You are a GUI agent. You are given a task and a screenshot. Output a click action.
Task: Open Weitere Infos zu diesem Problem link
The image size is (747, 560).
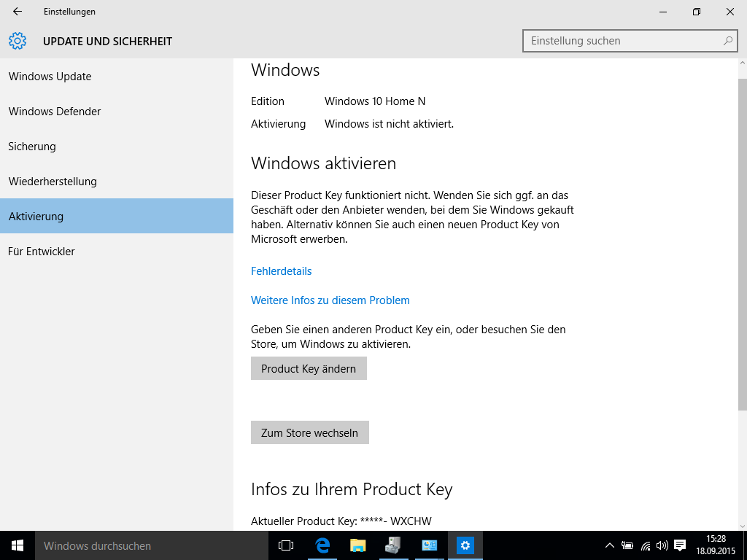click(330, 300)
